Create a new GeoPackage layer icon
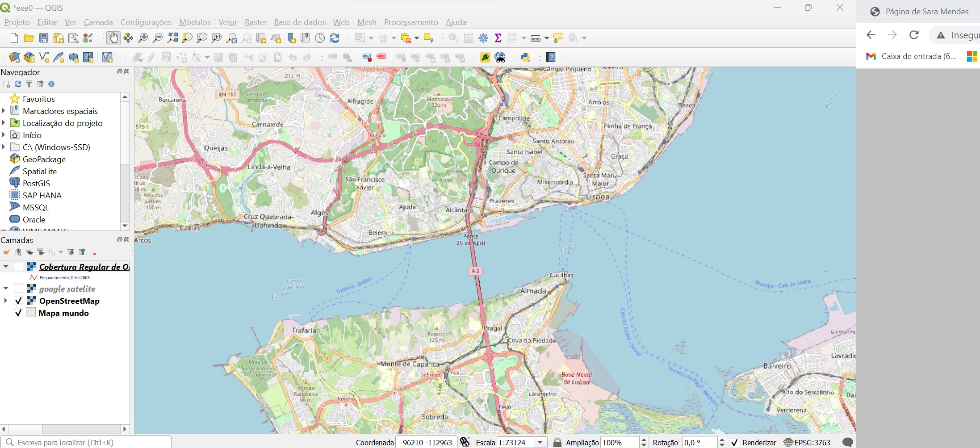The width and height of the screenshot is (980, 448). coord(29,57)
